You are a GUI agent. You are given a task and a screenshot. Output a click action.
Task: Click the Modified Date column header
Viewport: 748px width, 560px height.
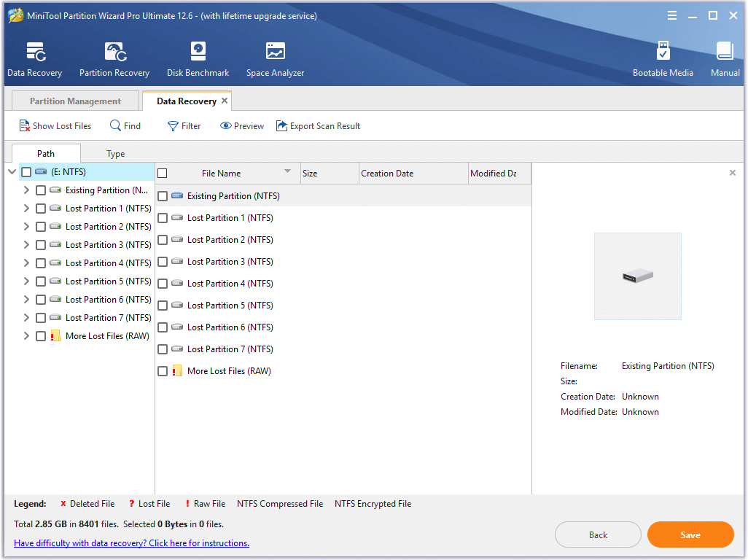[x=499, y=173]
